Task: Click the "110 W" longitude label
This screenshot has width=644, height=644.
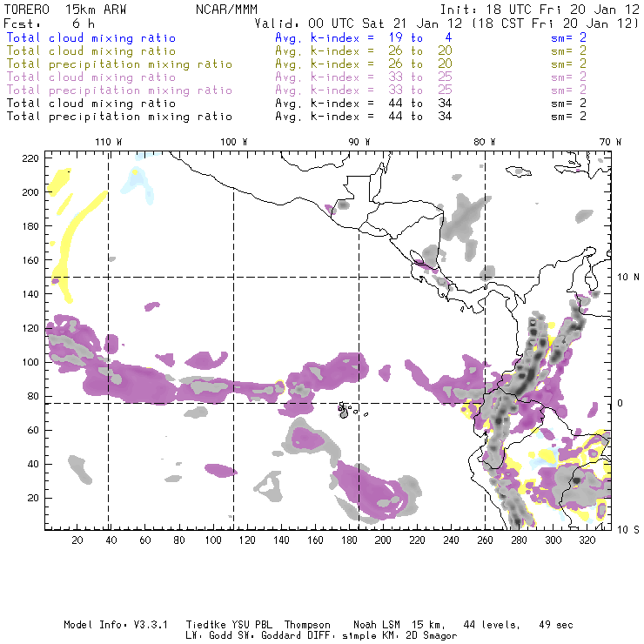Action: point(109,142)
